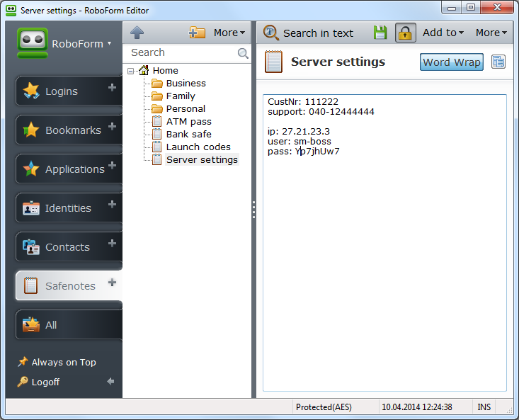519x420 pixels.
Task: Collapse the Home tree node
Action: coord(131,71)
